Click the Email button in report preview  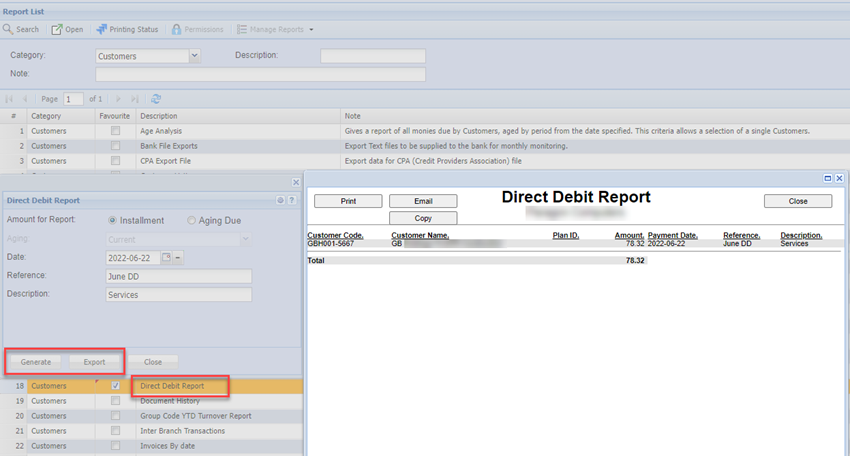click(423, 201)
